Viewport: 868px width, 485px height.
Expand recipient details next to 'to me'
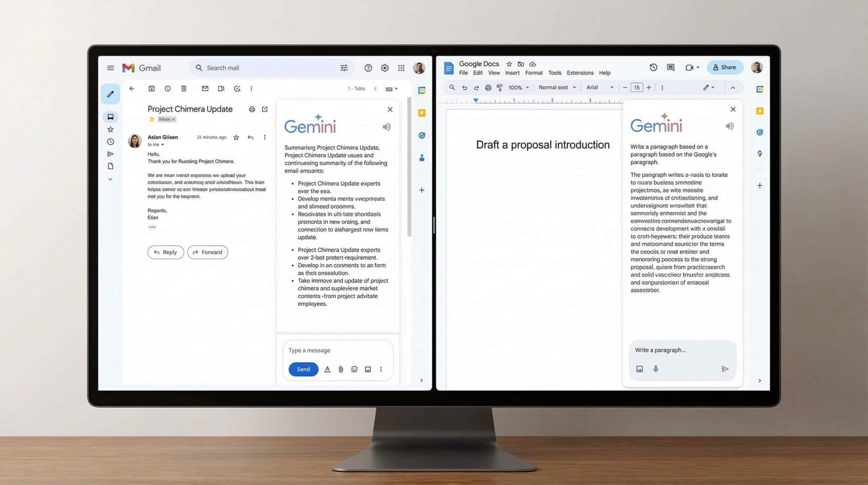point(162,145)
